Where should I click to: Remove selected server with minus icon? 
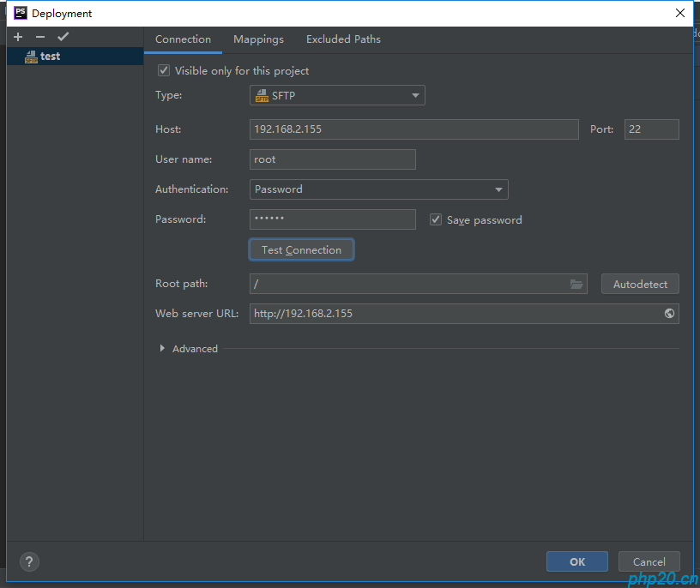coord(40,37)
